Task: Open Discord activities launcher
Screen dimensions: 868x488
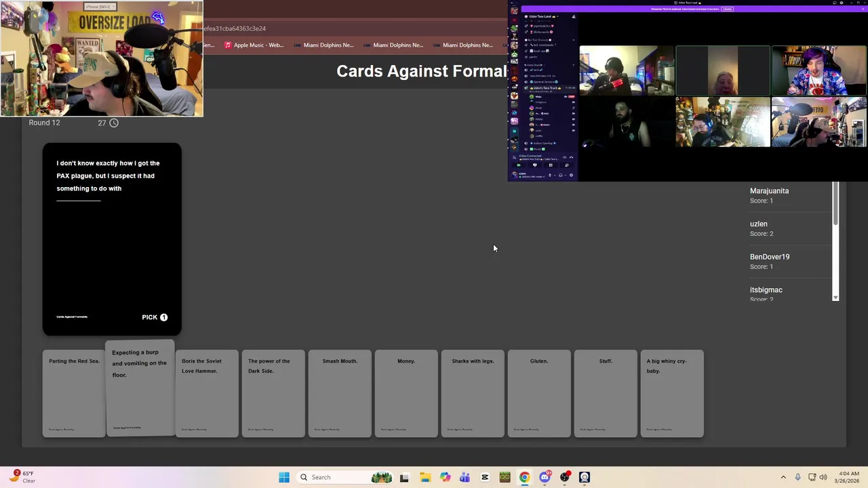Action: [x=551, y=165]
